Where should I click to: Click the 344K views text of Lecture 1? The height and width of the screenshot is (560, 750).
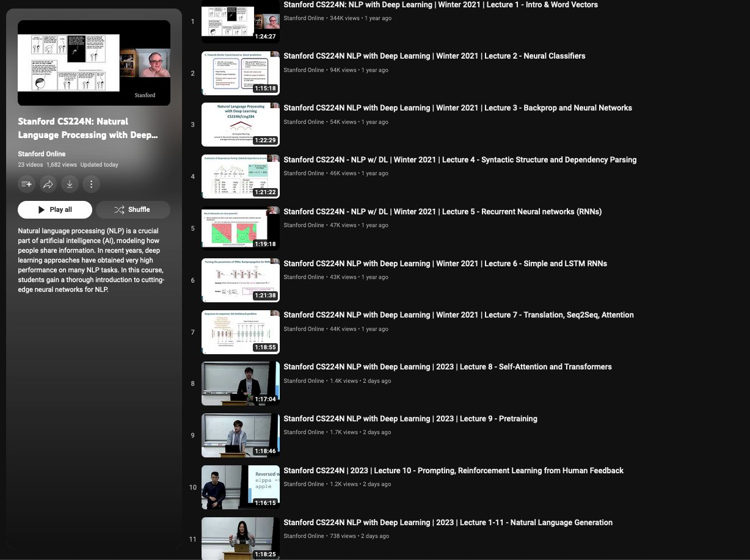coord(344,18)
